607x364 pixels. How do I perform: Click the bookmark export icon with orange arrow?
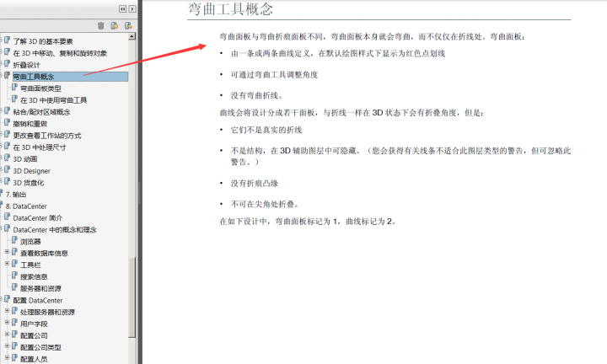click(128, 25)
